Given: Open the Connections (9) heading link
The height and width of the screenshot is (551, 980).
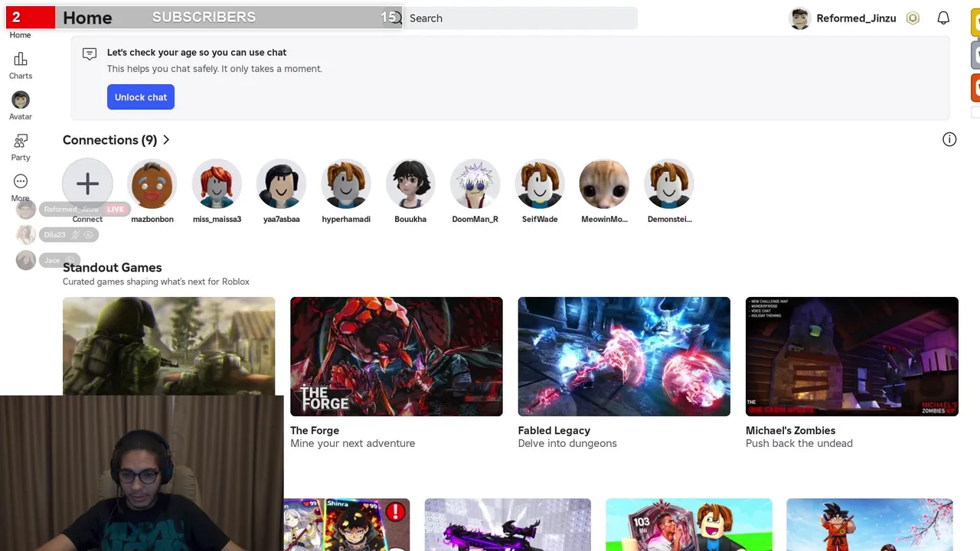Looking at the screenshot, I should 109,140.
